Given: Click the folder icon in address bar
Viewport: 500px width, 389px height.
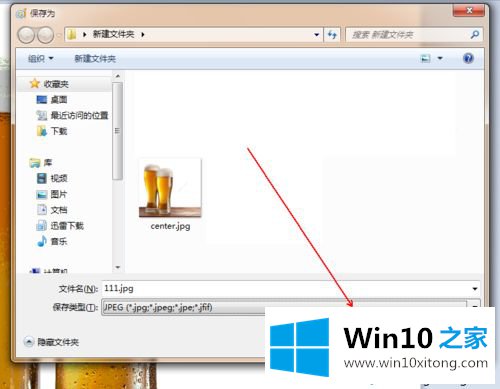Looking at the screenshot, I should (x=72, y=34).
